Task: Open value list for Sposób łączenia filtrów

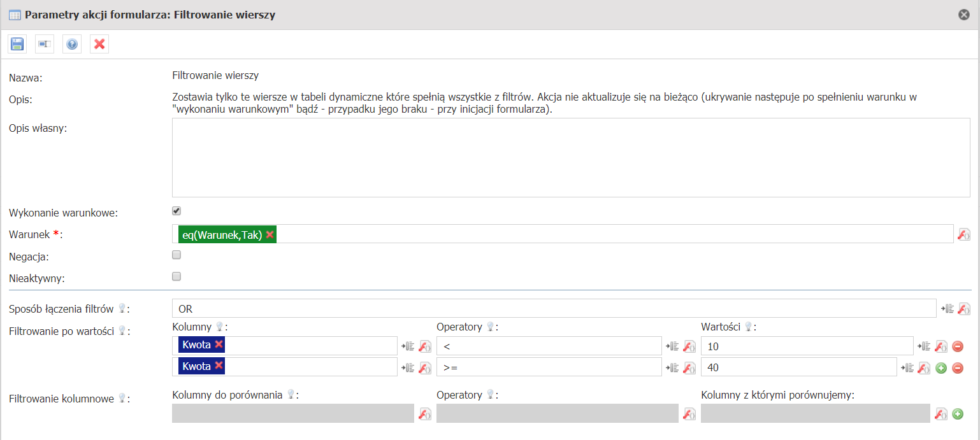Action: (x=948, y=309)
